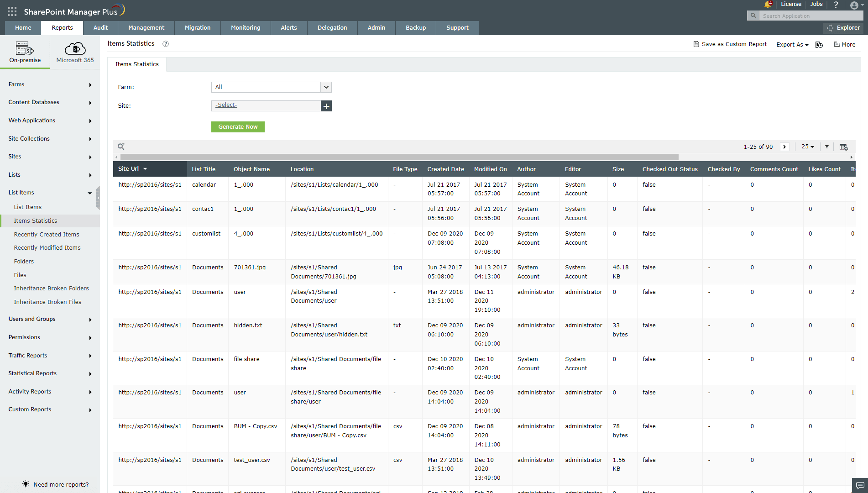Open Recently Modified Items report
Image resolution: width=868 pixels, height=493 pixels.
pos(47,248)
